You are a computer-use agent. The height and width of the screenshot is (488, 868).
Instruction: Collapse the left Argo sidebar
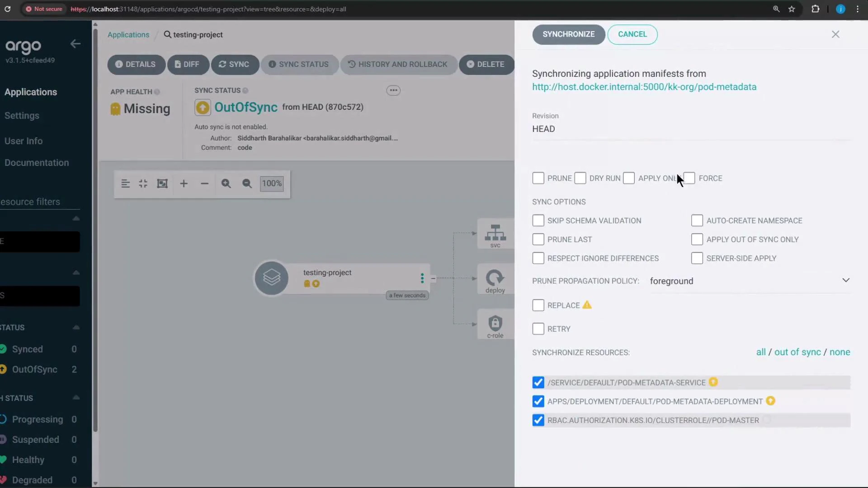point(75,44)
